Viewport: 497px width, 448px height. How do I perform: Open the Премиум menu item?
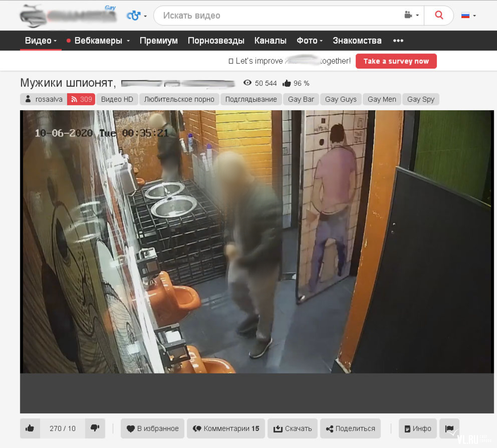click(159, 41)
